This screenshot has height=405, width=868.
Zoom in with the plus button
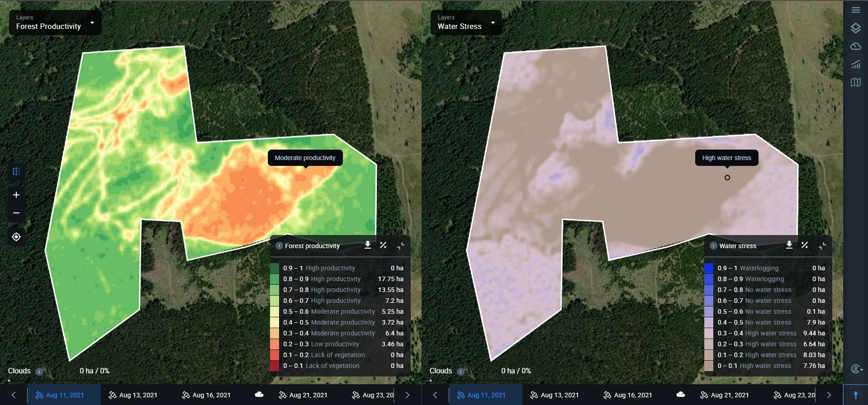tap(16, 195)
